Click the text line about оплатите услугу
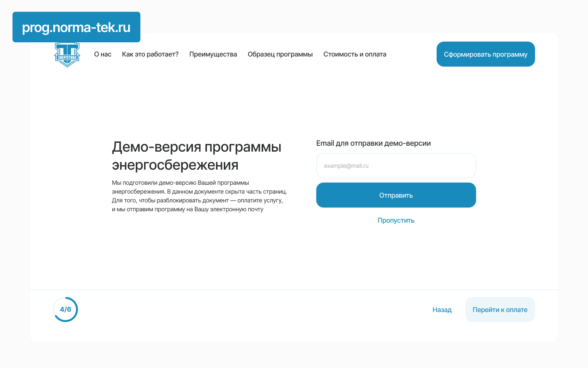The image size is (588, 368). (x=197, y=201)
